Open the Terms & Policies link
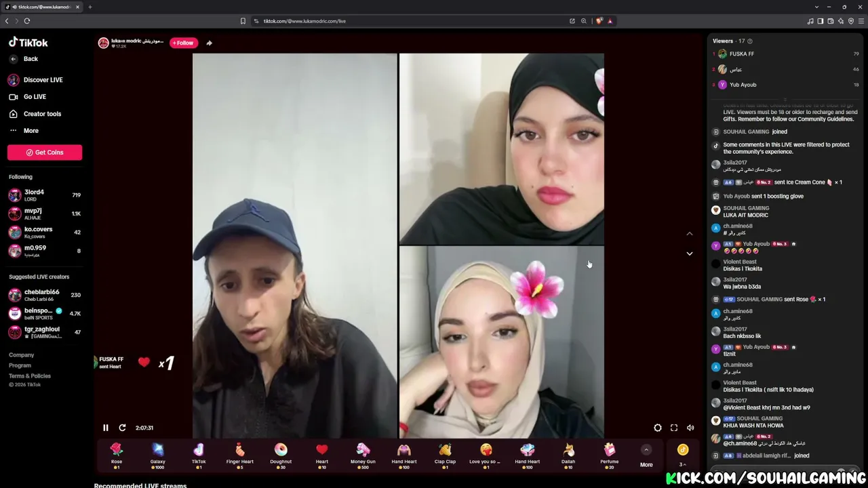The width and height of the screenshot is (868, 488). (30, 376)
